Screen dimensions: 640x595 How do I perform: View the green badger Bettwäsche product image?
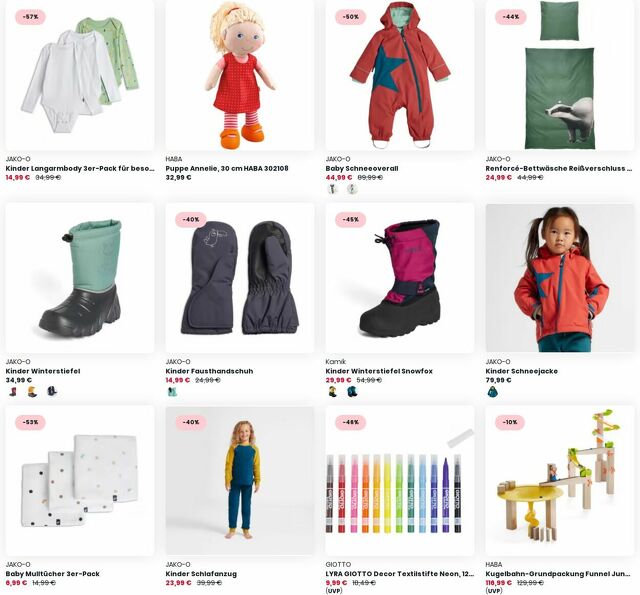[560, 75]
